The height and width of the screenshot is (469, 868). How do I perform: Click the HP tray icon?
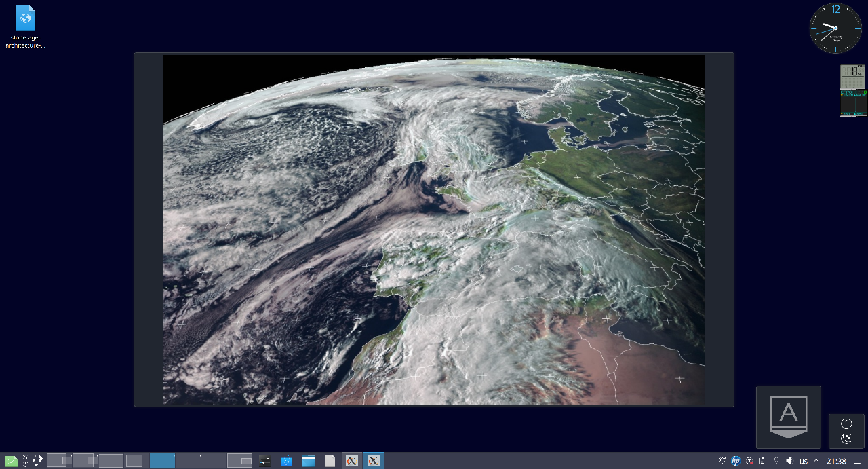click(x=735, y=461)
